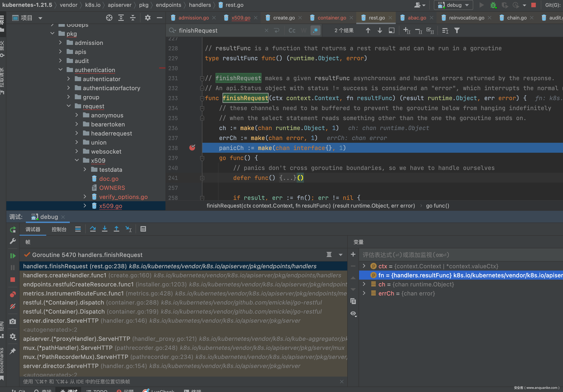563x392 pixels.
Task: Go to the next search occurrence arrow
Action: (380, 31)
